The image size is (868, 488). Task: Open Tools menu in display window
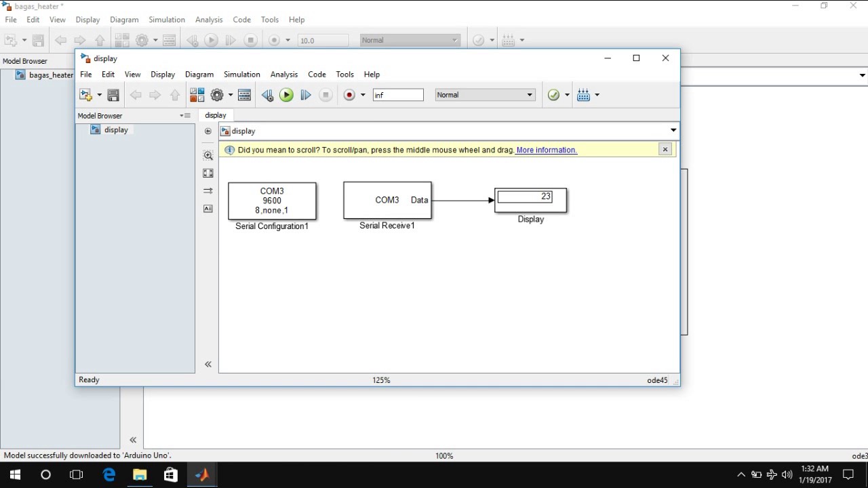(x=345, y=74)
